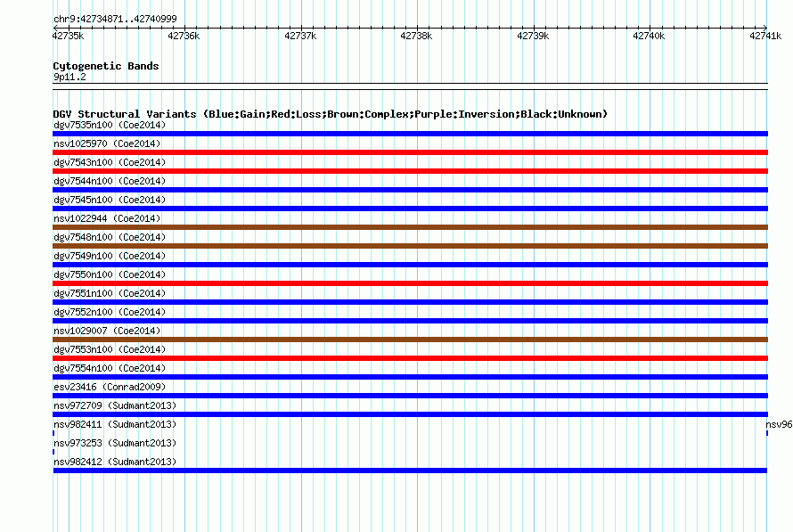Select the DGV Structural Variants track title
The height and width of the screenshot is (532, 793).
(331, 114)
